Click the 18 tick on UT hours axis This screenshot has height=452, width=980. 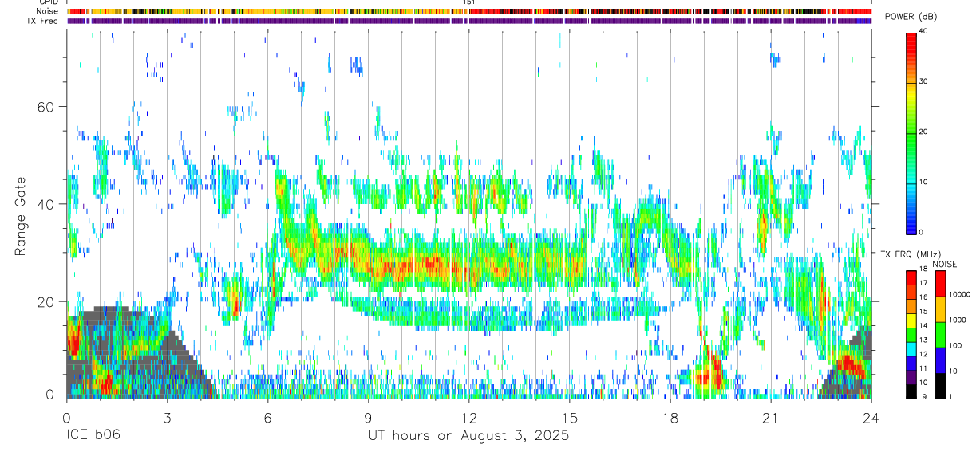[x=670, y=417]
